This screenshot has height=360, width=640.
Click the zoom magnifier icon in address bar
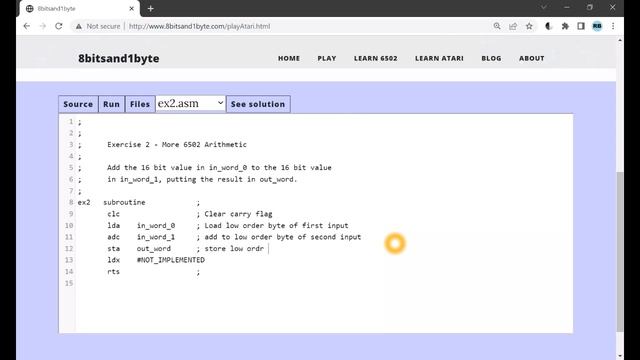pos(497,26)
